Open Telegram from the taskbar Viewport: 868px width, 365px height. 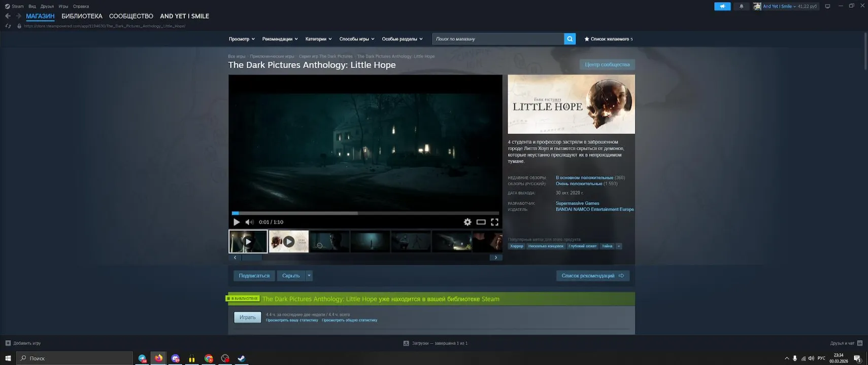click(142, 358)
